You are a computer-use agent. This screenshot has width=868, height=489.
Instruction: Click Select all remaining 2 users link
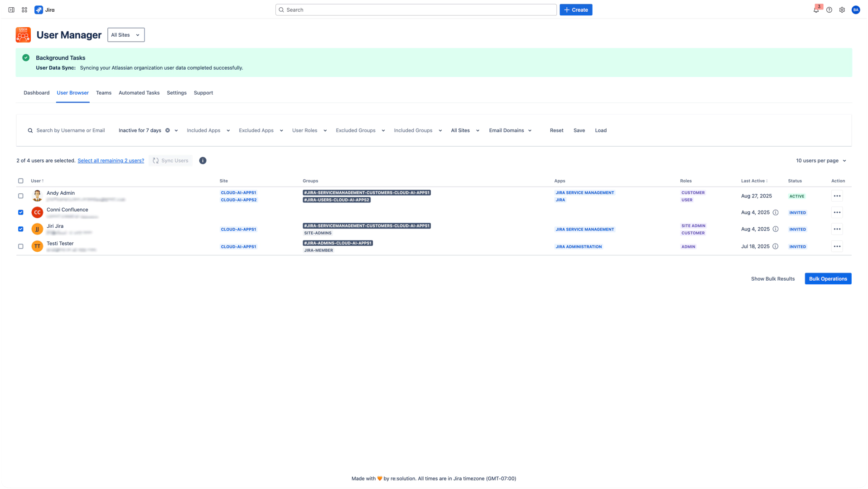point(111,161)
